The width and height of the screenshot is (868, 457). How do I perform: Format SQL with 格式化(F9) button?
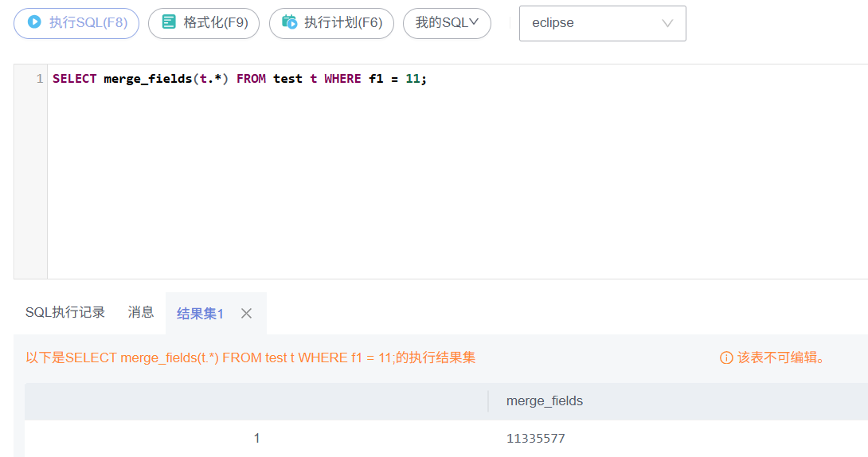coord(204,23)
